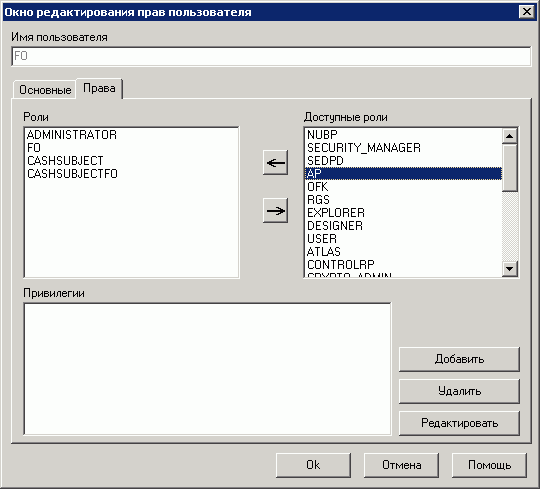The height and width of the screenshot is (489, 540).
Task: Close the user rights editing window
Action: point(527,12)
